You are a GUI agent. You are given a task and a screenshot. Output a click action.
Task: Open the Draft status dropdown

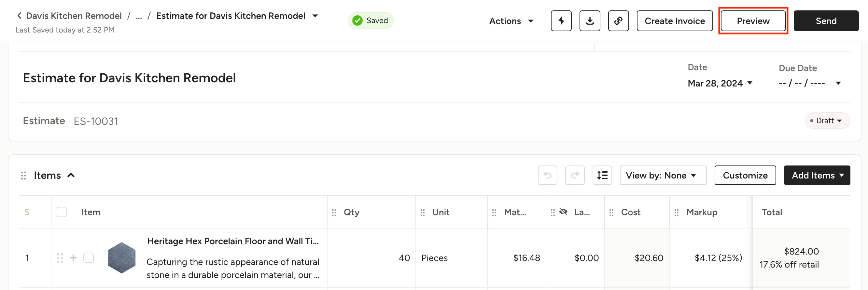click(827, 120)
